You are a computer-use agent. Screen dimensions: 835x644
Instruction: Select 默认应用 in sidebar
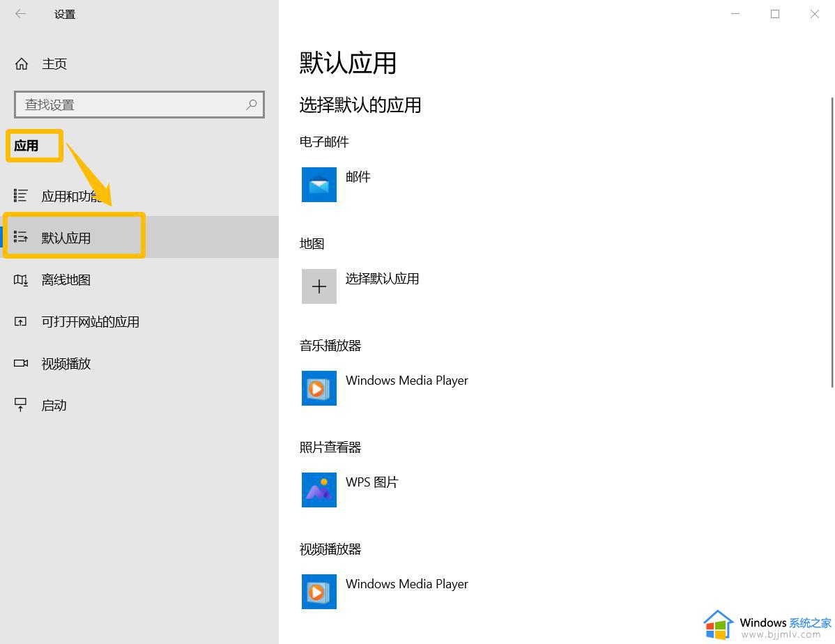click(139, 237)
